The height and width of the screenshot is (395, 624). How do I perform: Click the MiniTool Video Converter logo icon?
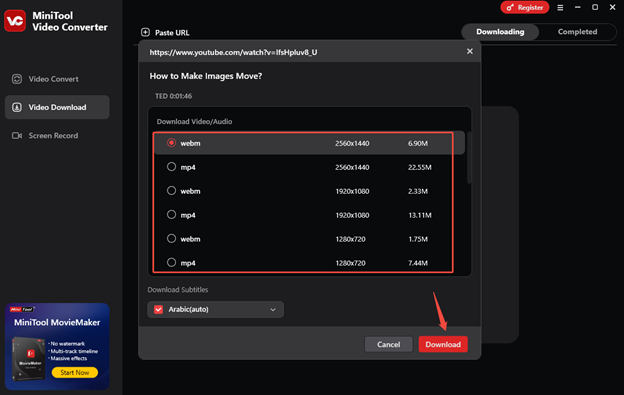[15, 21]
